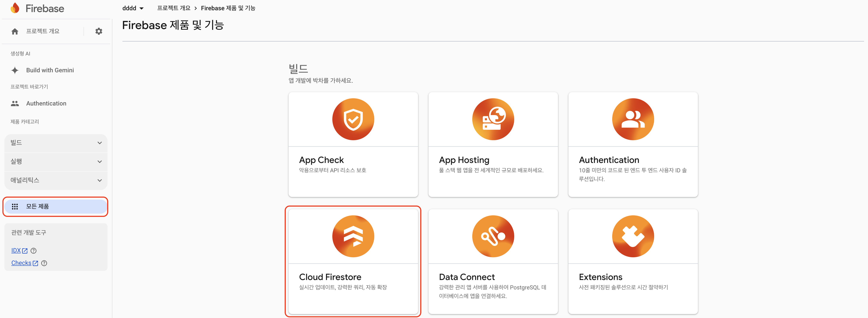Click the Authentication 10줄 미만의 코드 description
The image size is (868, 318).
point(633,175)
